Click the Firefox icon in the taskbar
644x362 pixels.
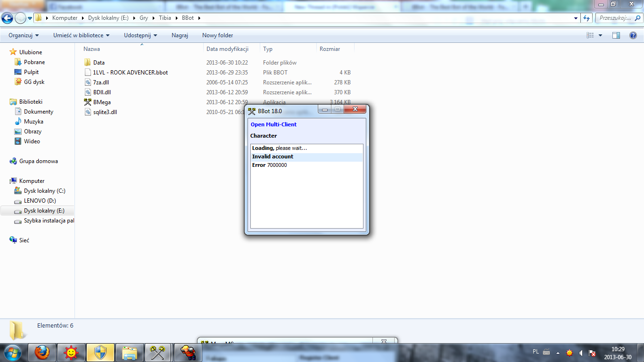click(42, 353)
